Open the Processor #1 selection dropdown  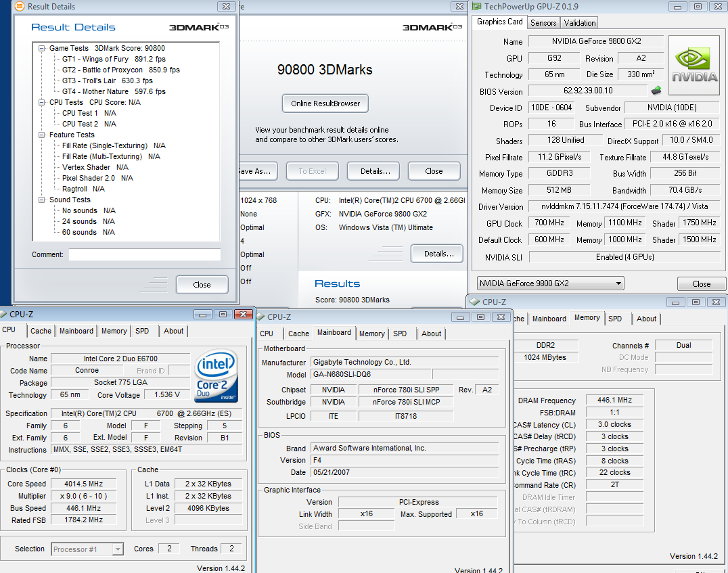(118, 549)
